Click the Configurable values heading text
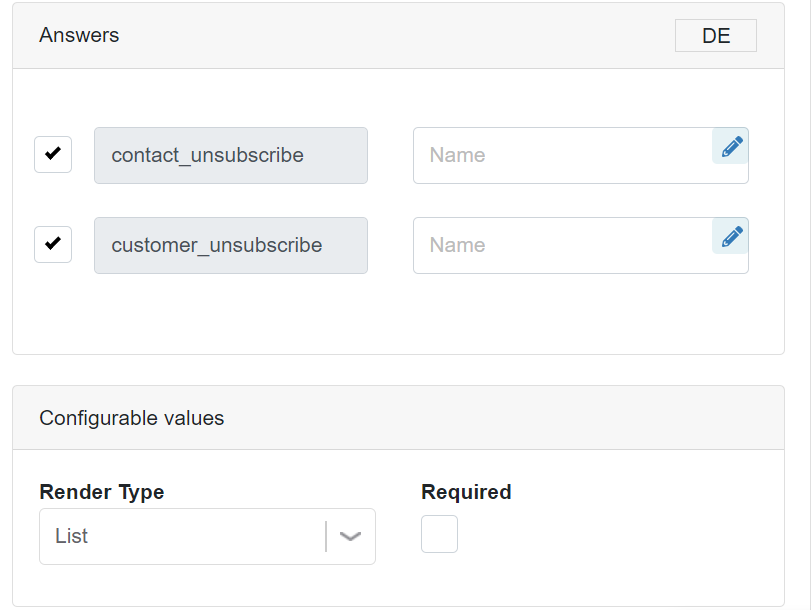The width and height of the screenshot is (811, 610). point(131,418)
